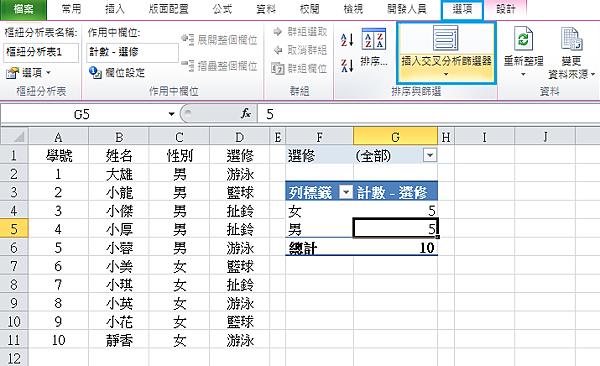600x366 pixels.
Task: Switch to the 資料 Data tab
Action: click(266, 9)
